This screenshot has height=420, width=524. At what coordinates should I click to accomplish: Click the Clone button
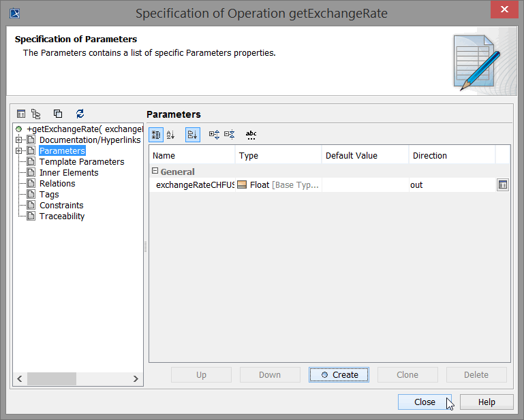click(x=407, y=375)
